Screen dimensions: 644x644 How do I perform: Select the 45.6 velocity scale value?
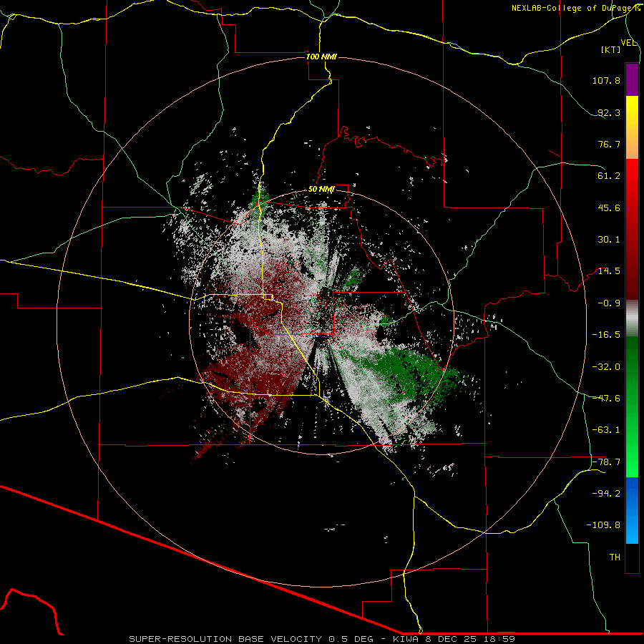click(609, 208)
